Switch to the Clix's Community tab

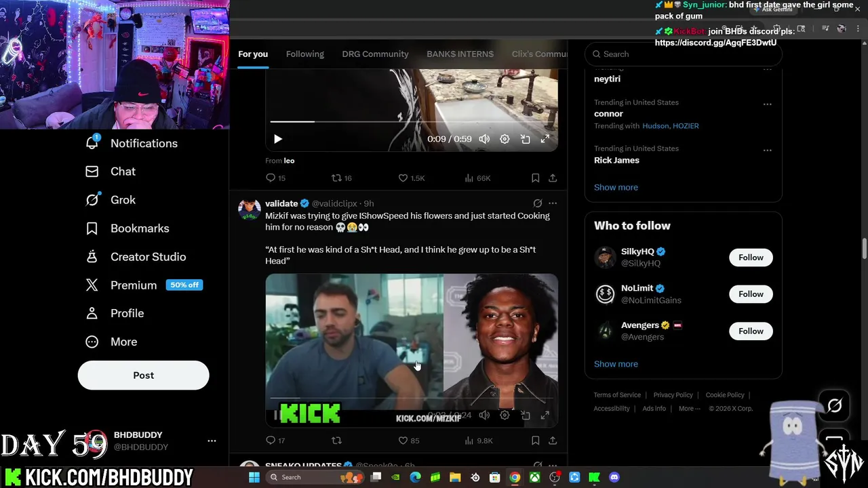pos(539,54)
